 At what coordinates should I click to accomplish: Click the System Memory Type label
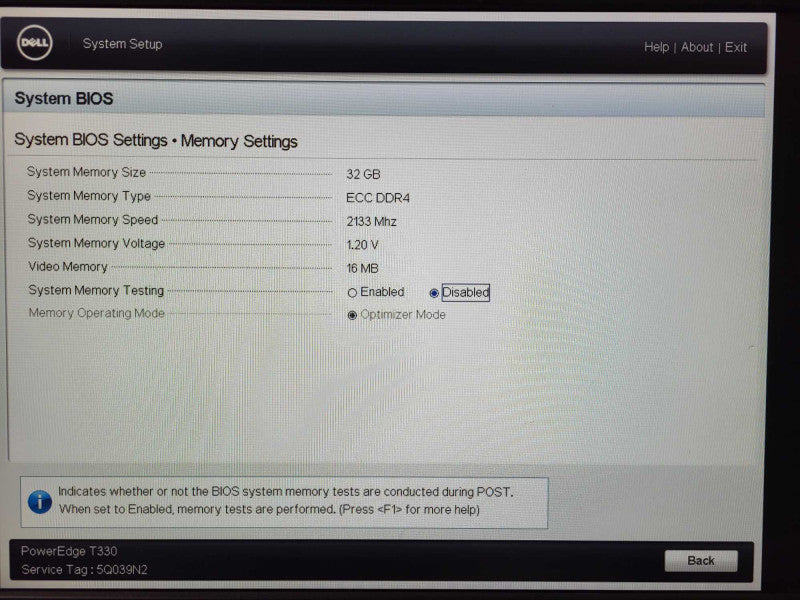coord(89,196)
